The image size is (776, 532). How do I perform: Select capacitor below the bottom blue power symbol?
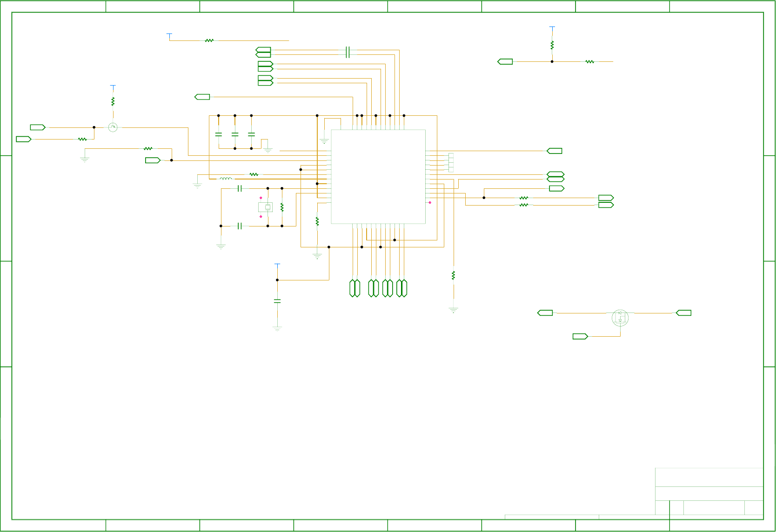point(277,301)
